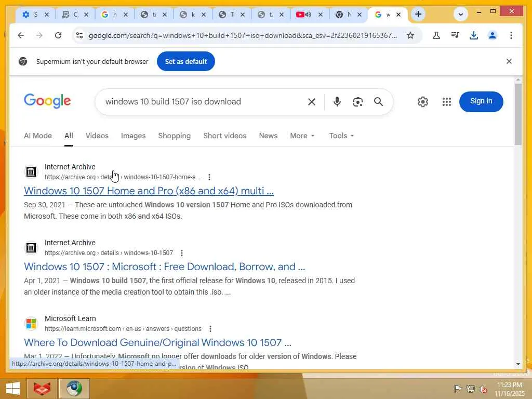Viewport: 532px width, 399px height.
Task: Switch to AI Mode tab
Action: point(38,136)
